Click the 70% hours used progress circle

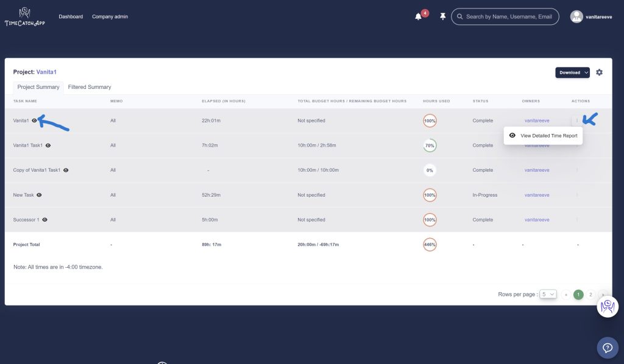(x=430, y=145)
